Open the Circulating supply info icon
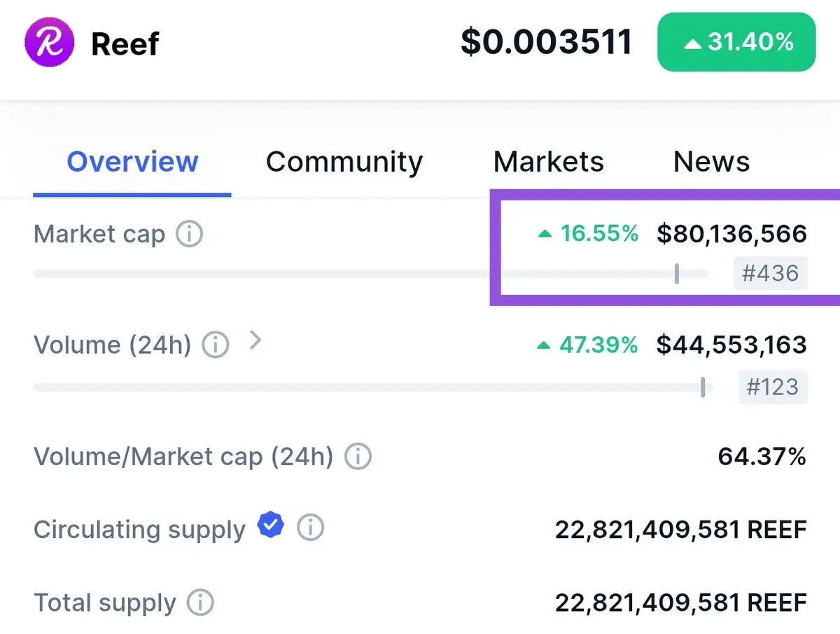This screenshot has width=840, height=634. click(310, 528)
